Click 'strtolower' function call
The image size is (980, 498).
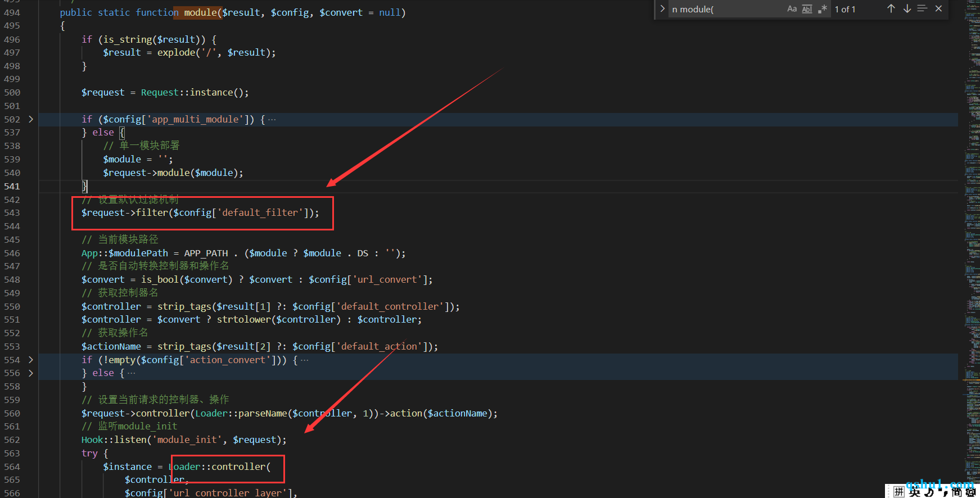244,319
